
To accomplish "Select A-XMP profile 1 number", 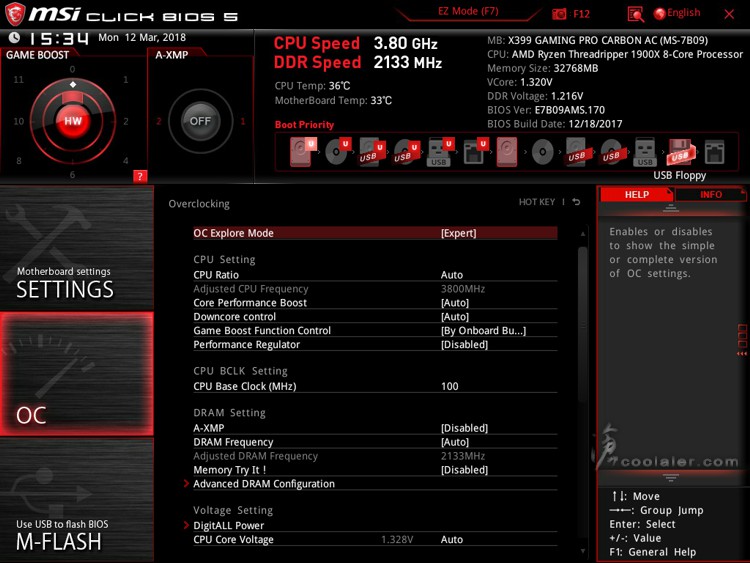I will [243, 121].
